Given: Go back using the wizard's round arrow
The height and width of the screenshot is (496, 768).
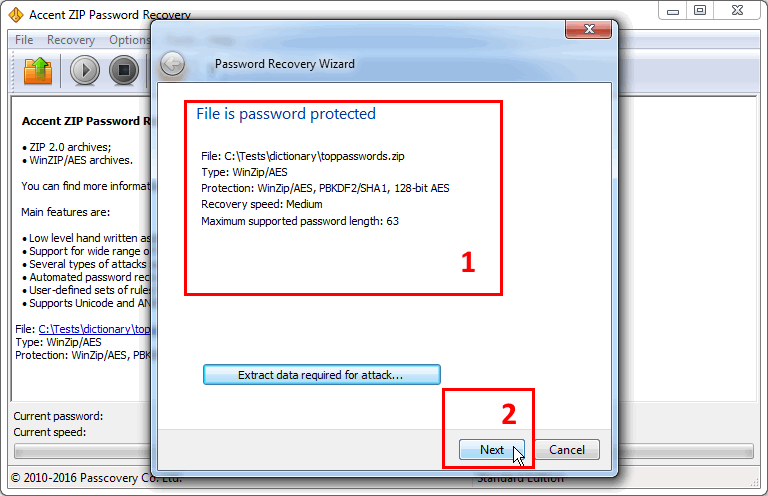Looking at the screenshot, I should point(172,64).
